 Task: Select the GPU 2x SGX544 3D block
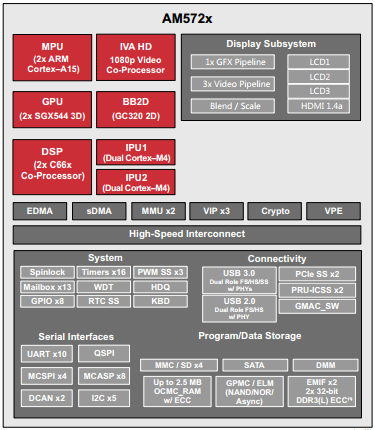[x=52, y=110]
